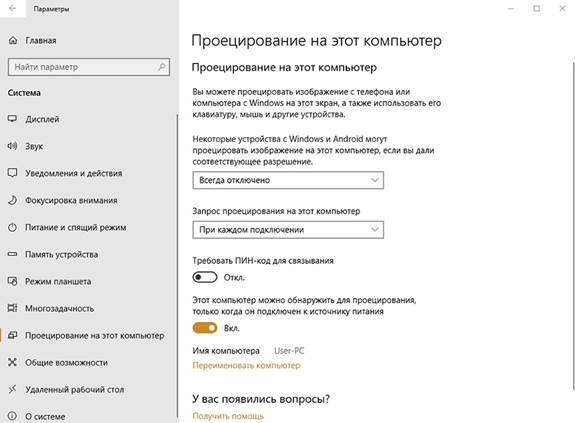
Task: Open the Всегда отключено dropdown
Action: pyautogui.click(x=288, y=180)
